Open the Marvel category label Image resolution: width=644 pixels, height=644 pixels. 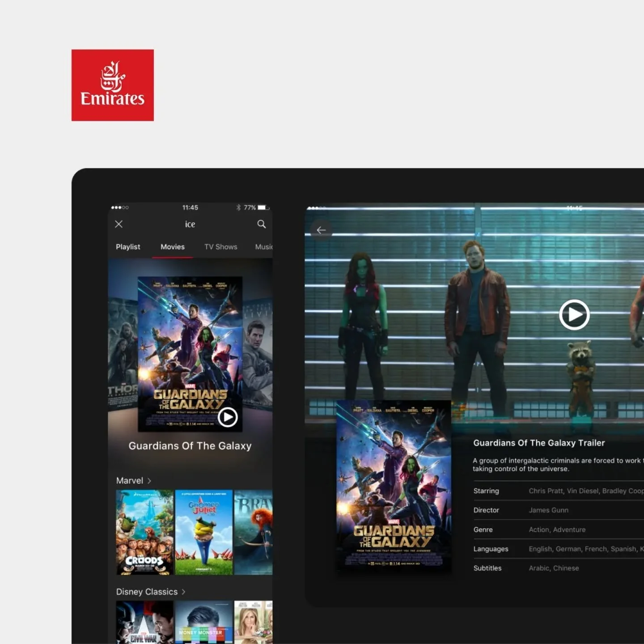pos(130,481)
